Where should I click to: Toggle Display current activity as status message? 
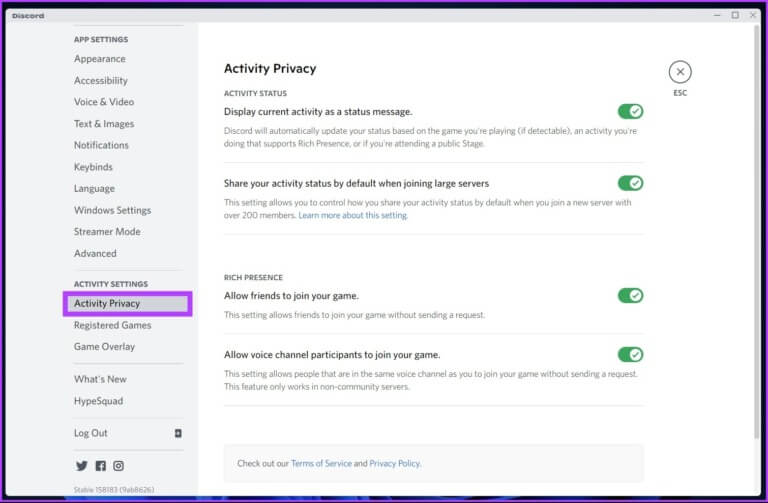[630, 111]
